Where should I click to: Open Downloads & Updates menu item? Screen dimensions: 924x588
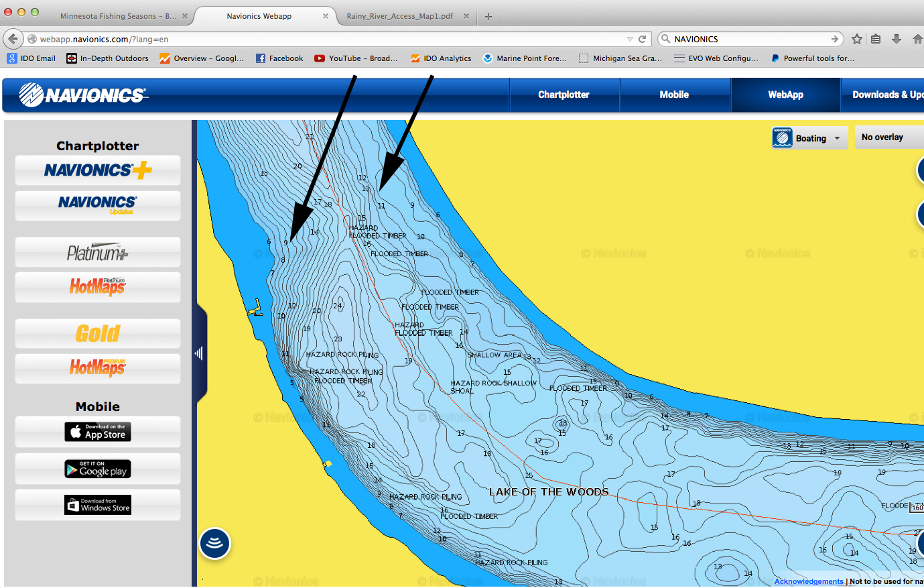tap(883, 95)
